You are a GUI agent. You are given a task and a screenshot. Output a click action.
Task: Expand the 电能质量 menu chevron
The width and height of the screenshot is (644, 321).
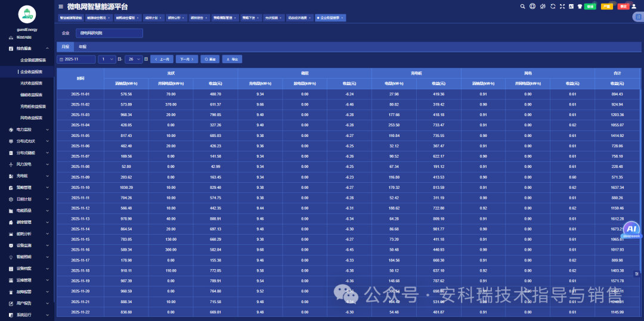[47, 211]
